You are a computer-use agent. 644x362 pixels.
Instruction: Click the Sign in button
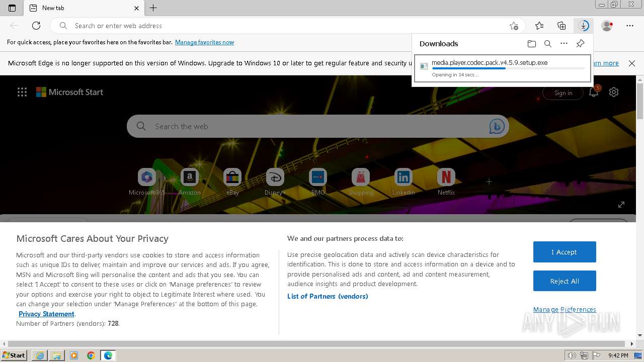tap(563, 93)
